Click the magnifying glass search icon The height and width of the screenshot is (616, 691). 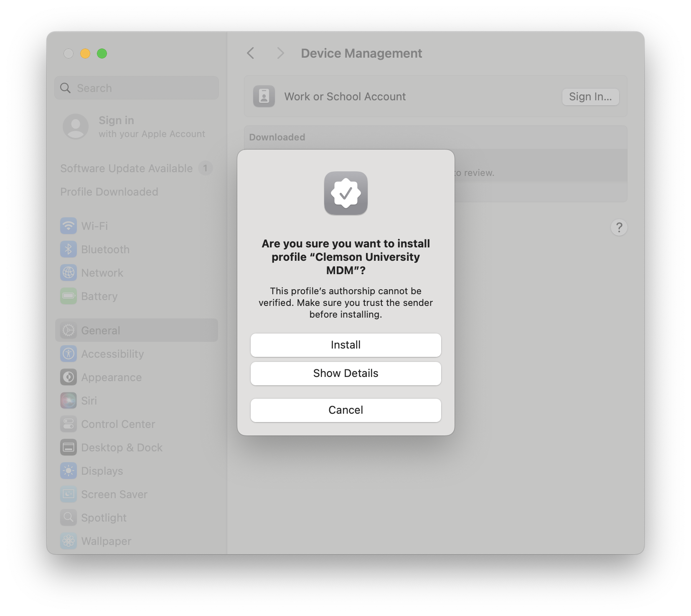66,88
